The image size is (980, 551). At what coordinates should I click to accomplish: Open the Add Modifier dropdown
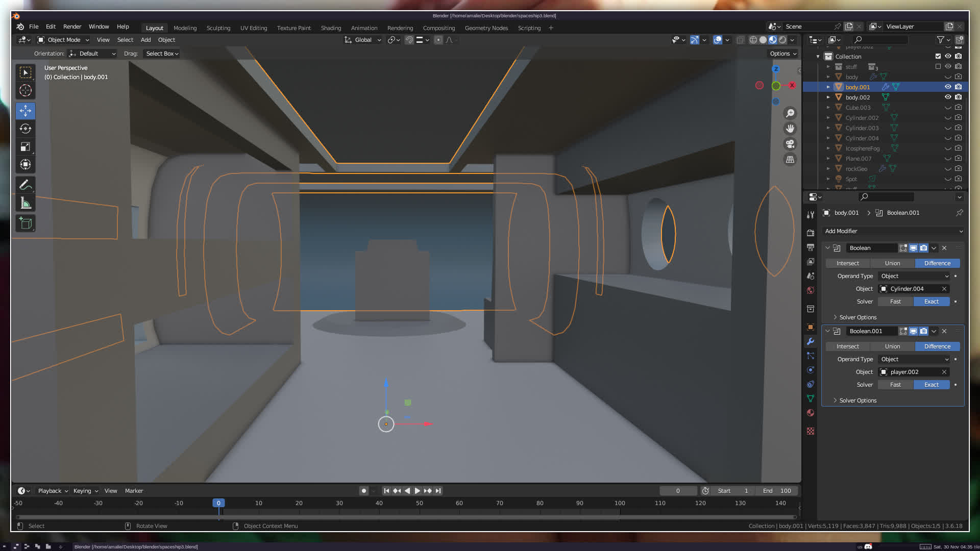coord(893,231)
